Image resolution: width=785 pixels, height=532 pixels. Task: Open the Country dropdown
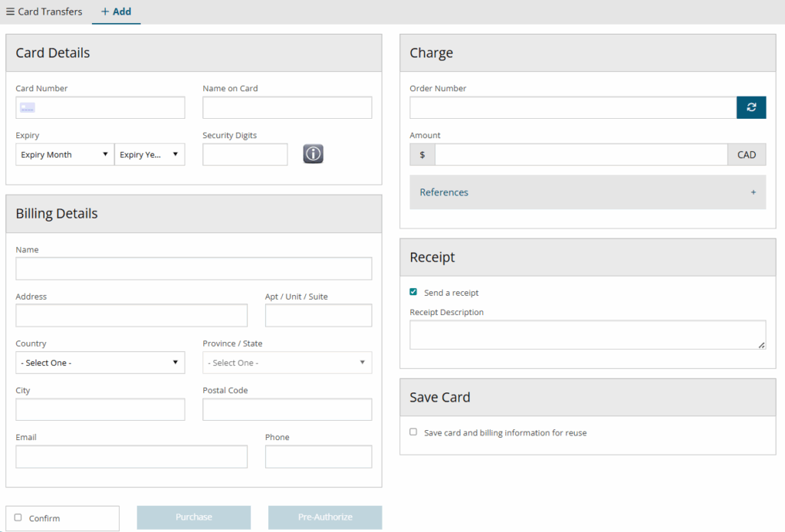[x=100, y=363]
